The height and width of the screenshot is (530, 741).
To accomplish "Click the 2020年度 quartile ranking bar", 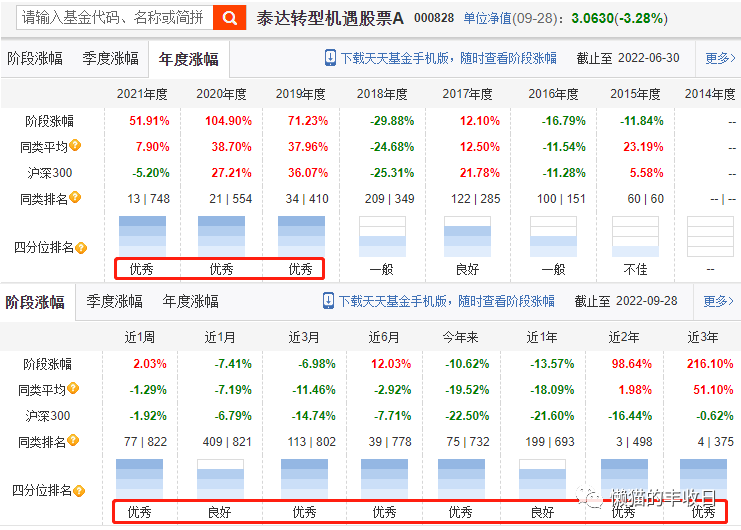I will pos(221,236).
